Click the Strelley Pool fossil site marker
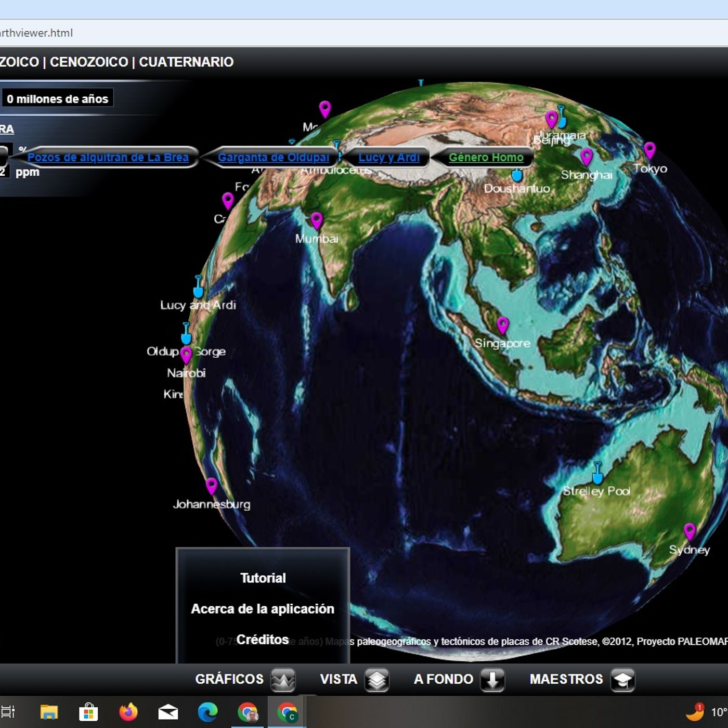Viewport: 728px width, 728px height. [x=597, y=473]
